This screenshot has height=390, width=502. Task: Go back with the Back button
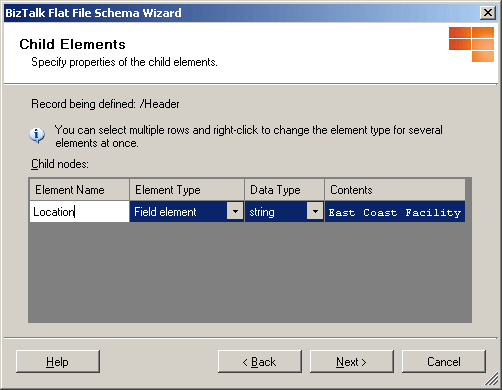click(x=260, y=361)
